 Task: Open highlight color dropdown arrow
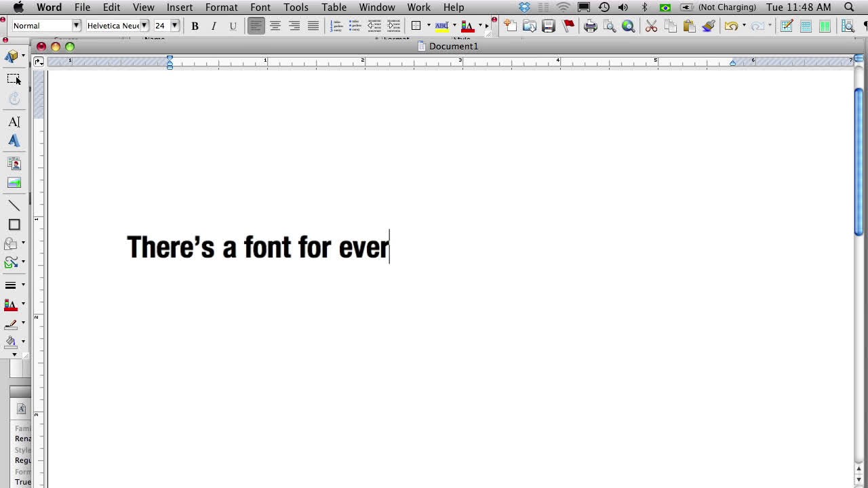pos(454,26)
